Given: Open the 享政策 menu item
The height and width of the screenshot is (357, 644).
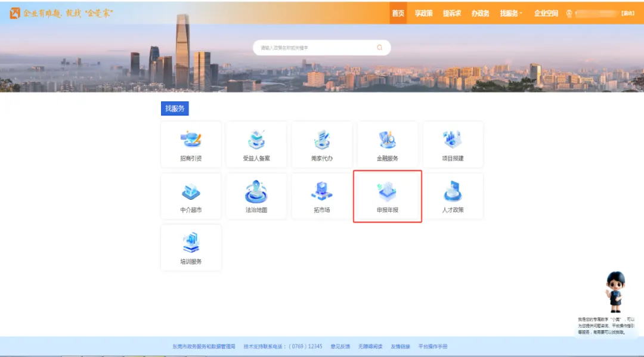Looking at the screenshot, I should point(423,13).
